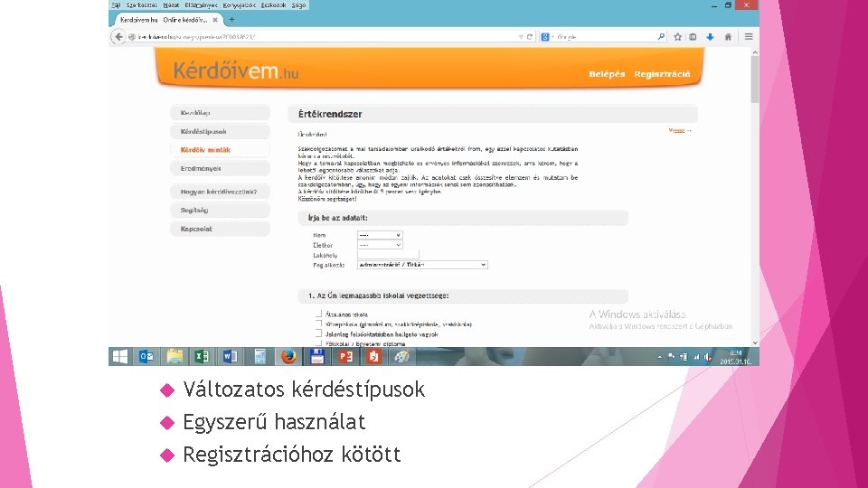Go to the Firefox home page icon
This screenshot has width=868, height=488.
(728, 36)
